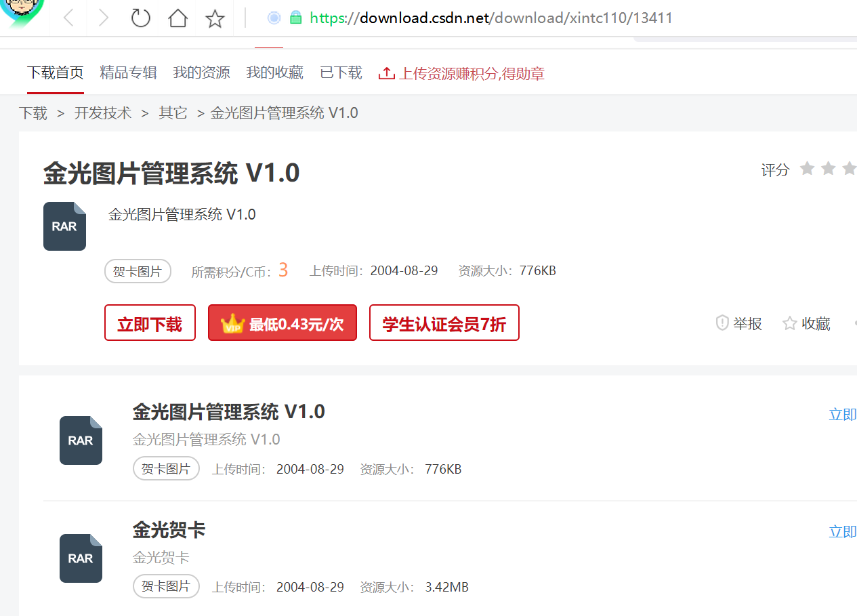
Task: Click the 举报 shield icon
Action: click(722, 323)
